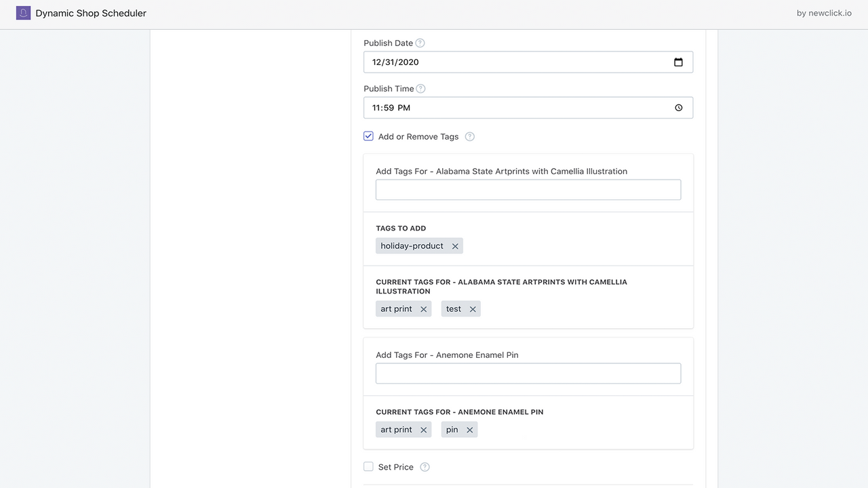This screenshot has height=488, width=868.
Task: Click the TAGS TO ADD heading
Action: tap(401, 228)
